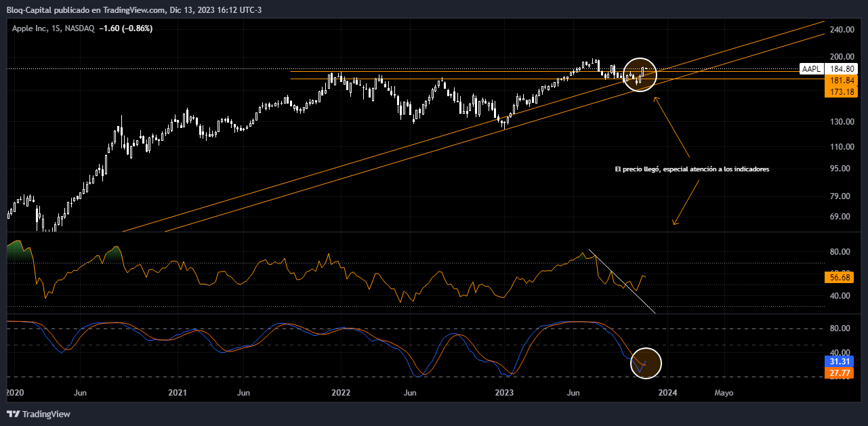Viewport: 868px width, 426px height.
Task: Click the 69.00 price axis label
Action: pos(841,217)
